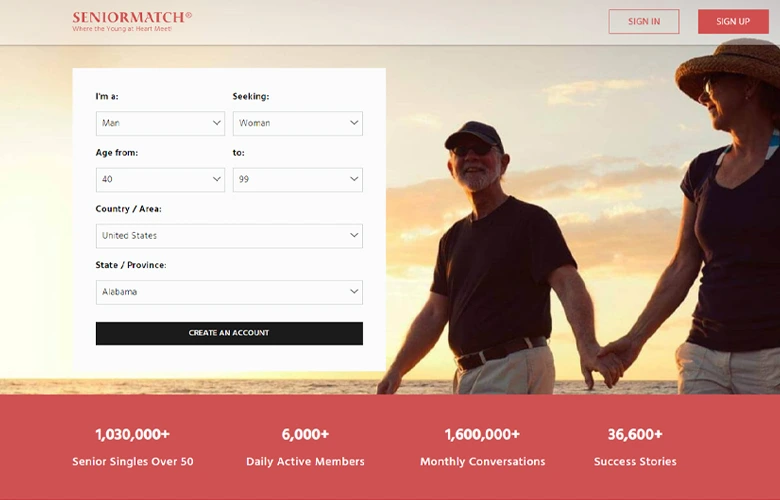
Task: Click the red Sign Up button
Action: click(733, 21)
